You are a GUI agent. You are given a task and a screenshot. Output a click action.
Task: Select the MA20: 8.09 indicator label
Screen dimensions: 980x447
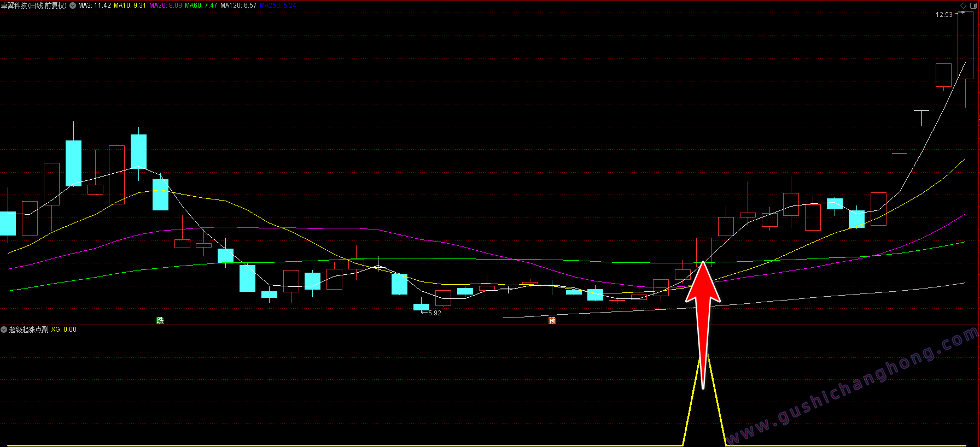click(x=166, y=5)
